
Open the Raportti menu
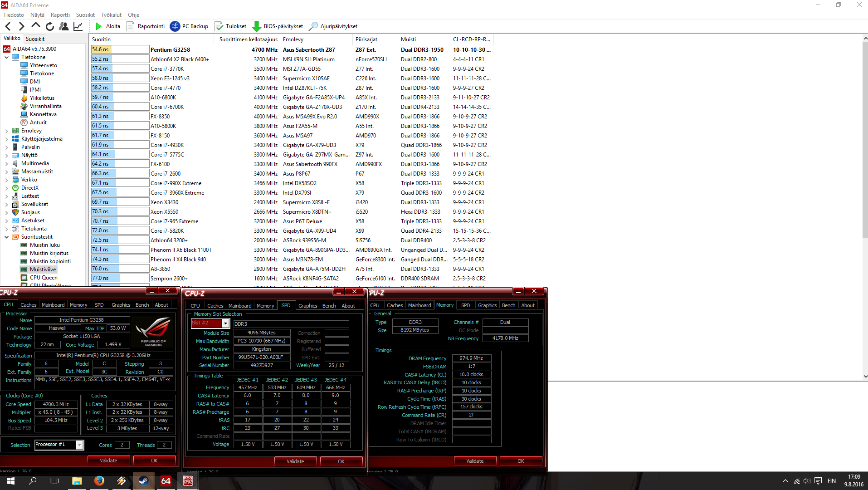coord(60,15)
